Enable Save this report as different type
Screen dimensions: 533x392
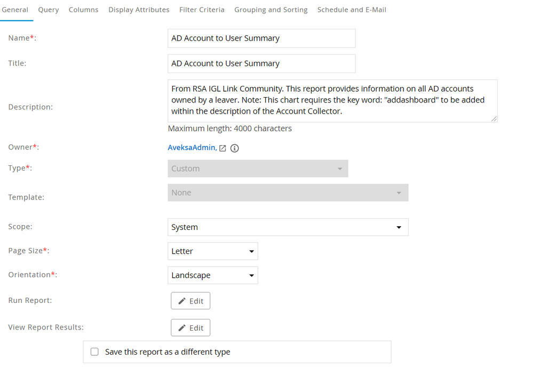point(94,352)
